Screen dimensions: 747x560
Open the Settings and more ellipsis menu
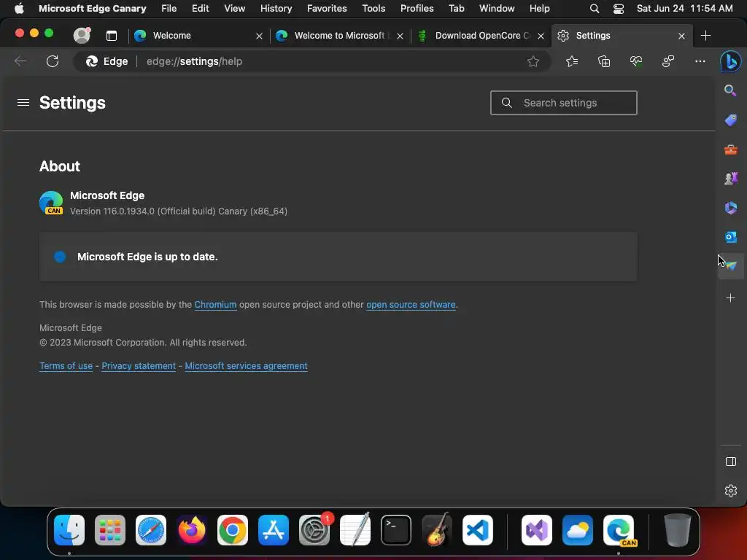coord(700,61)
